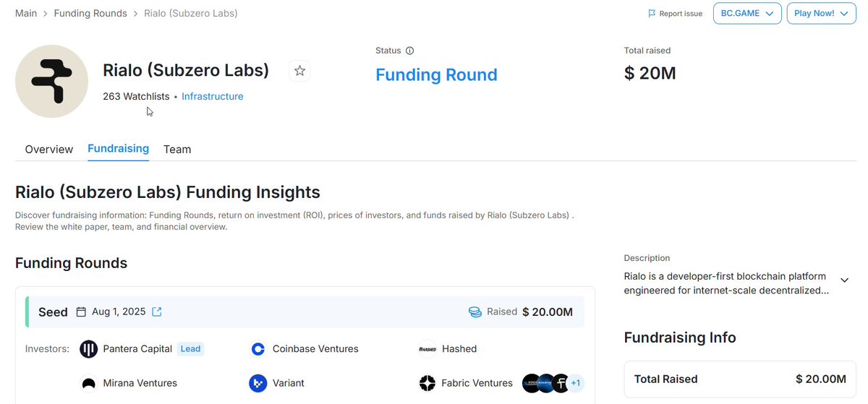Click the Fabric Ventures logo icon
This screenshot has width=868, height=404.
tap(427, 383)
